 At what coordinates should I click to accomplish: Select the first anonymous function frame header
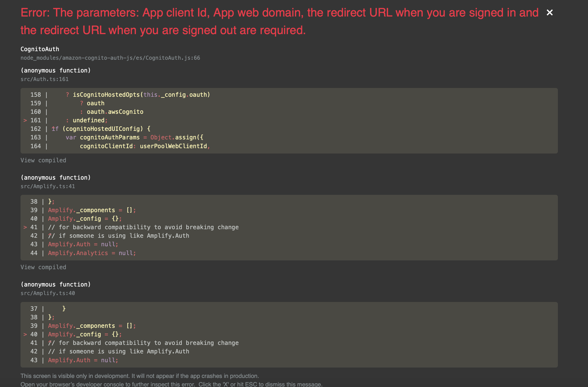56,70
